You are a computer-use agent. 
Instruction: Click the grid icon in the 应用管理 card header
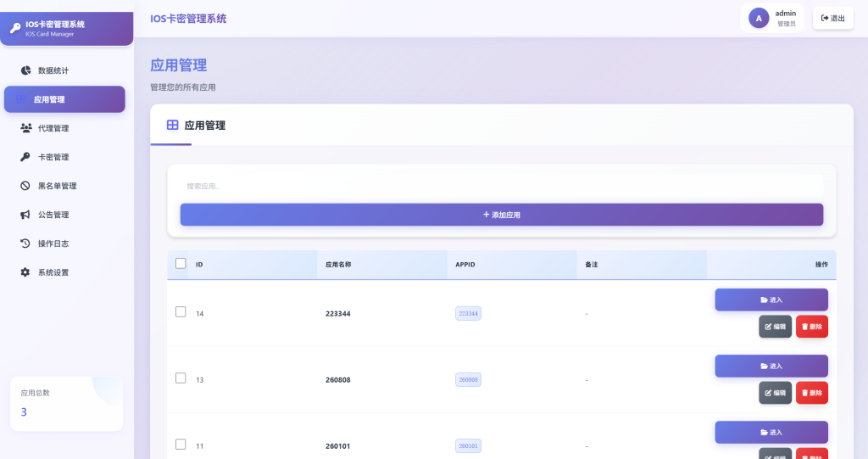coord(173,126)
